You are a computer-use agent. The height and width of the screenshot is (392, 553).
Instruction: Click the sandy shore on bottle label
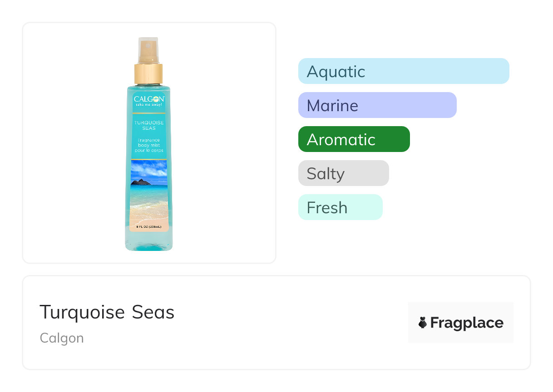[149, 212]
